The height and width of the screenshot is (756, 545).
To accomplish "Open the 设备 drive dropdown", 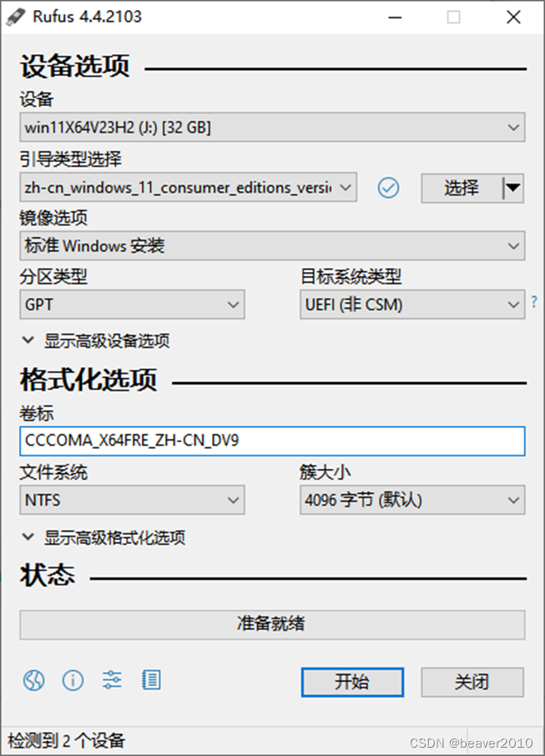I will tap(272, 128).
